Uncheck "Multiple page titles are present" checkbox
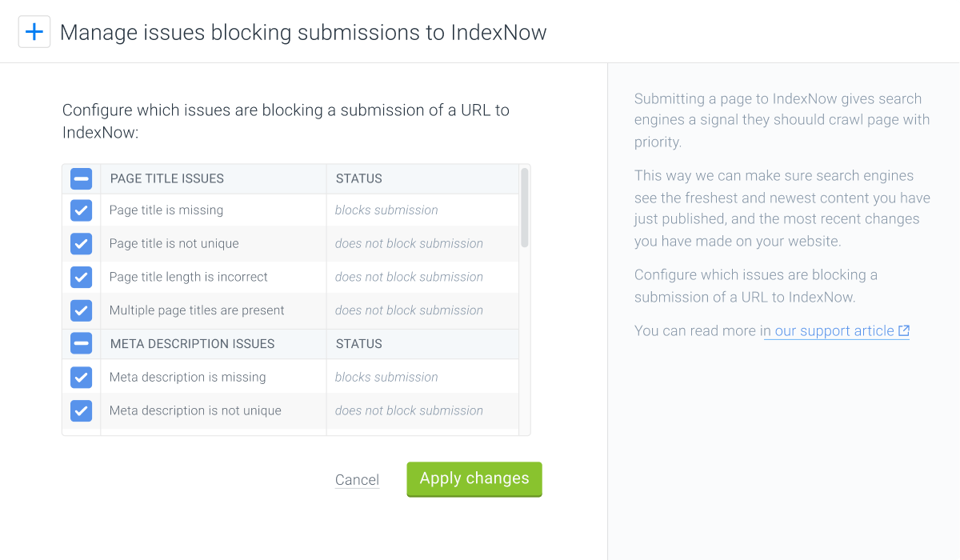Image resolution: width=960 pixels, height=560 pixels. coord(82,310)
